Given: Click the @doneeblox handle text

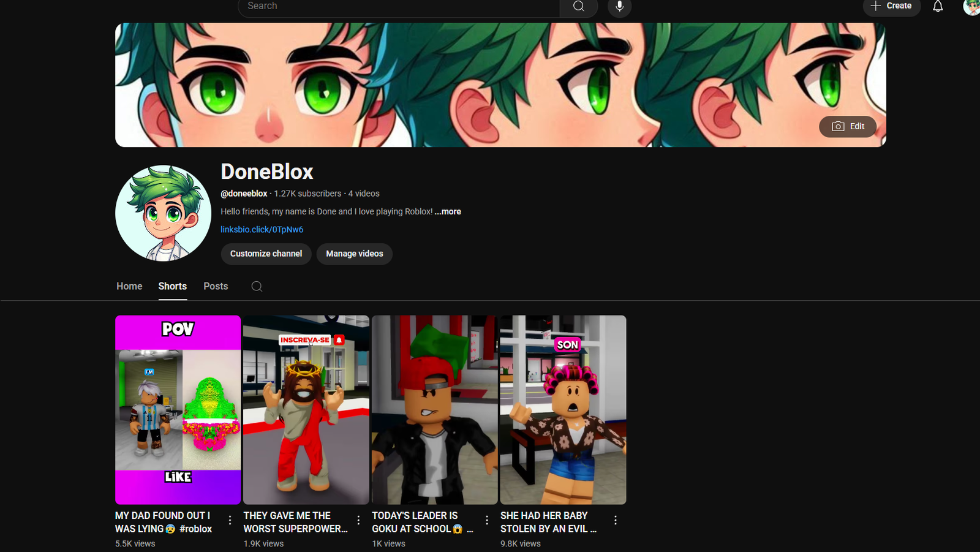Looking at the screenshot, I should [x=244, y=194].
